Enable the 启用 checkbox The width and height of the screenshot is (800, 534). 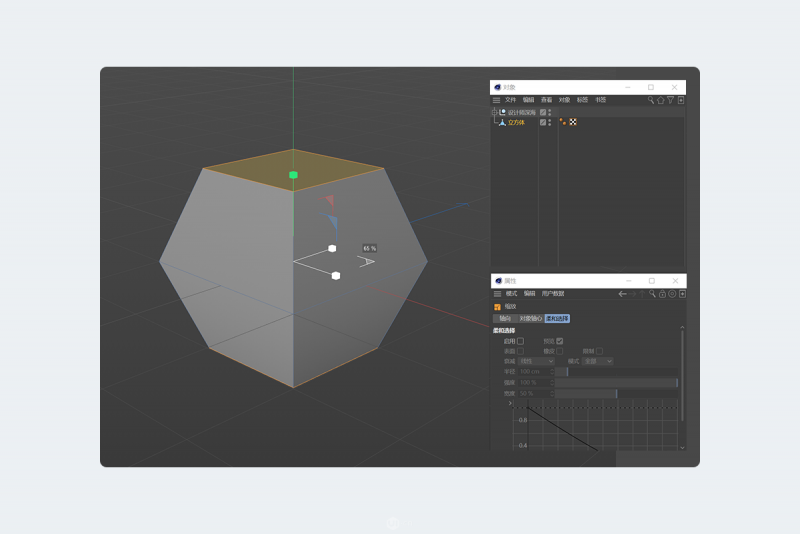click(x=520, y=341)
